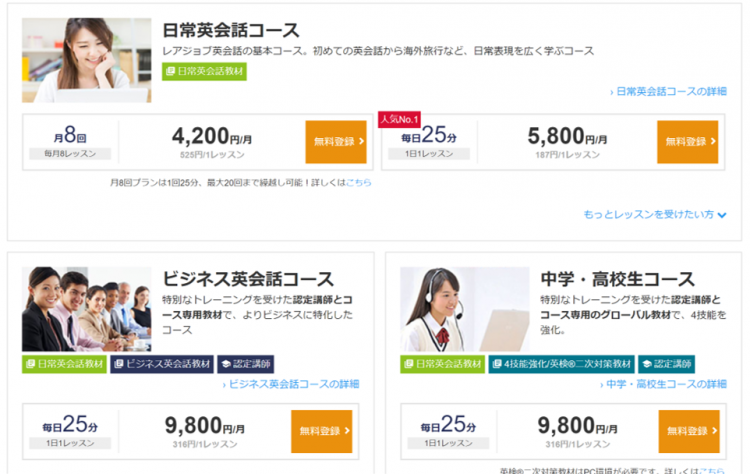Click the 5,800円/月 price text

coord(567,136)
